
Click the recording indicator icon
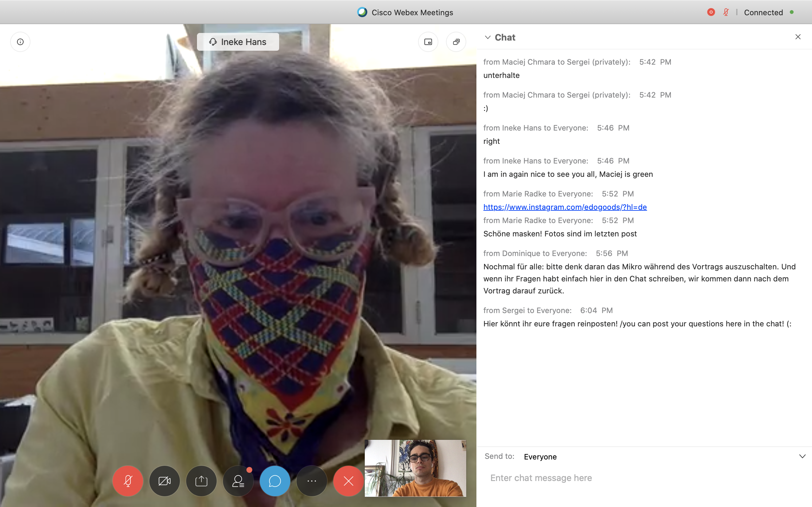click(x=711, y=12)
